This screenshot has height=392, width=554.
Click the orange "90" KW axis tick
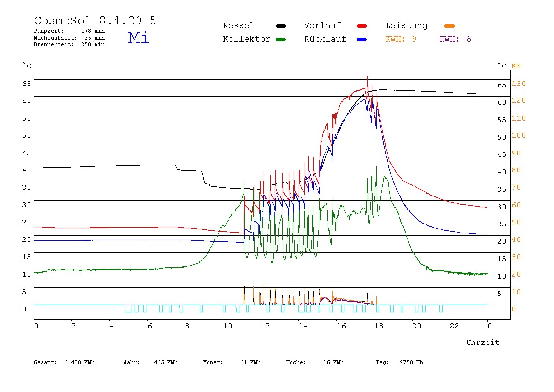click(516, 153)
